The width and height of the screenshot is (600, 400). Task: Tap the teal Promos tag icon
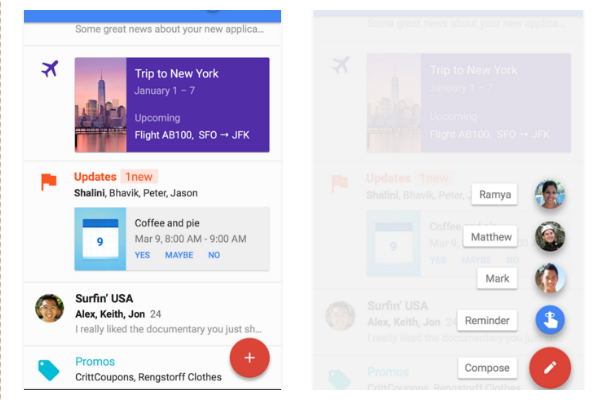pyautogui.click(x=49, y=370)
